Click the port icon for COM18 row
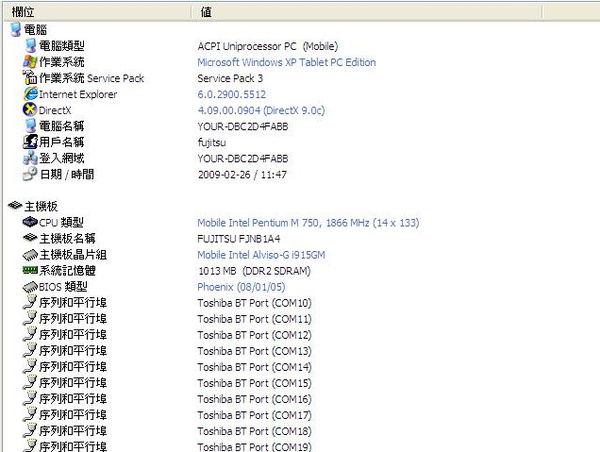This screenshot has height=452, width=600. (x=30, y=431)
